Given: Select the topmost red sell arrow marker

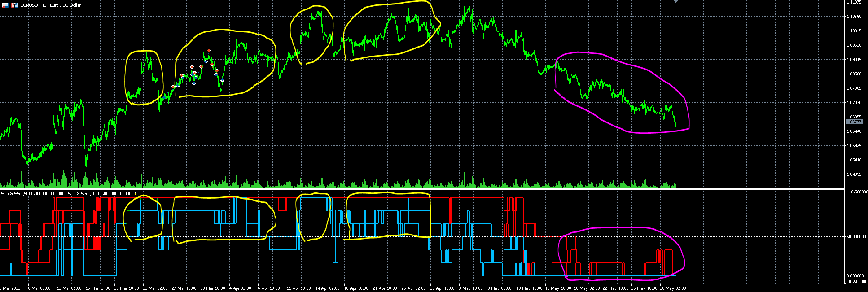Looking at the screenshot, I should pos(209,51).
